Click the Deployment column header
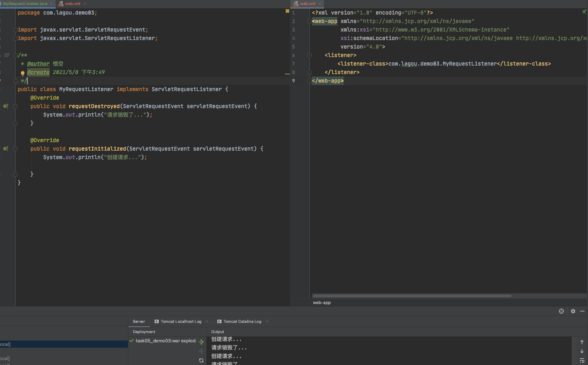 144,332
